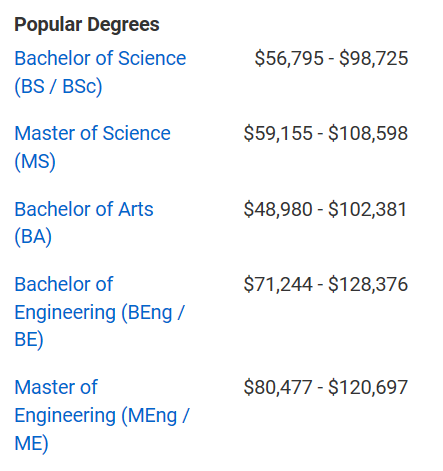443x471 pixels.
Task: Click the (MEng / abbreviation text
Action: pyautogui.click(x=155, y=416)
